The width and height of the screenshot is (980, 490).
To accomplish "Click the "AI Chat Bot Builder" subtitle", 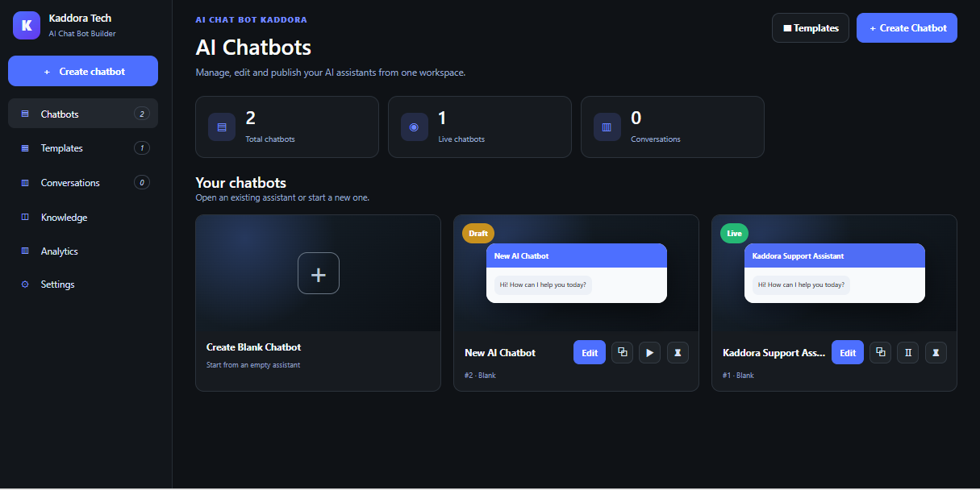I will pyautogui.click(x=82, y=34).
